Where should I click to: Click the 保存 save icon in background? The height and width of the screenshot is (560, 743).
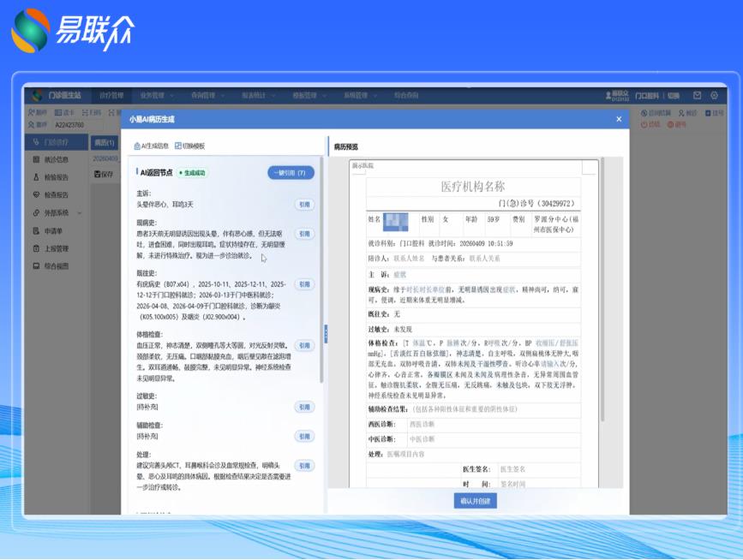97,174
